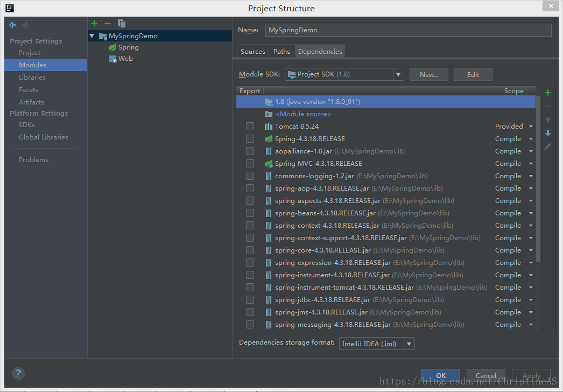Click the New... SDK button
This screenshot has width=563, height=392.
click(429, 74)
